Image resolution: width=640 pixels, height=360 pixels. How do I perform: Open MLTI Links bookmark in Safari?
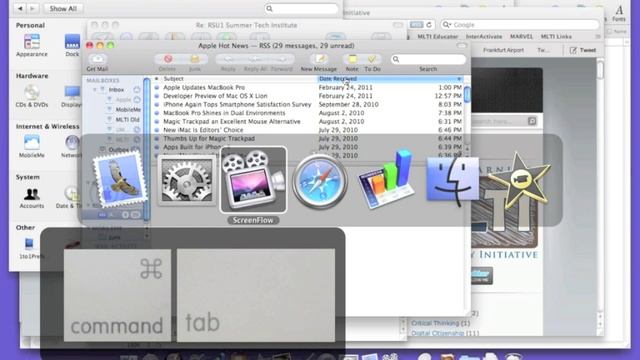point(556,37)
